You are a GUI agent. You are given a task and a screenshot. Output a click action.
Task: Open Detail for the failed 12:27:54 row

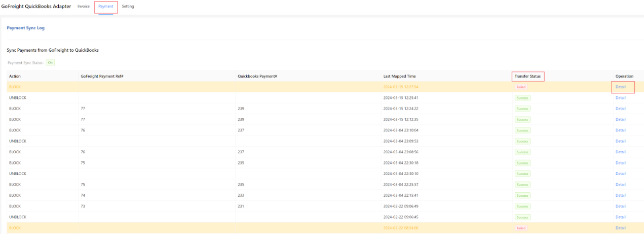coord(620,87)
